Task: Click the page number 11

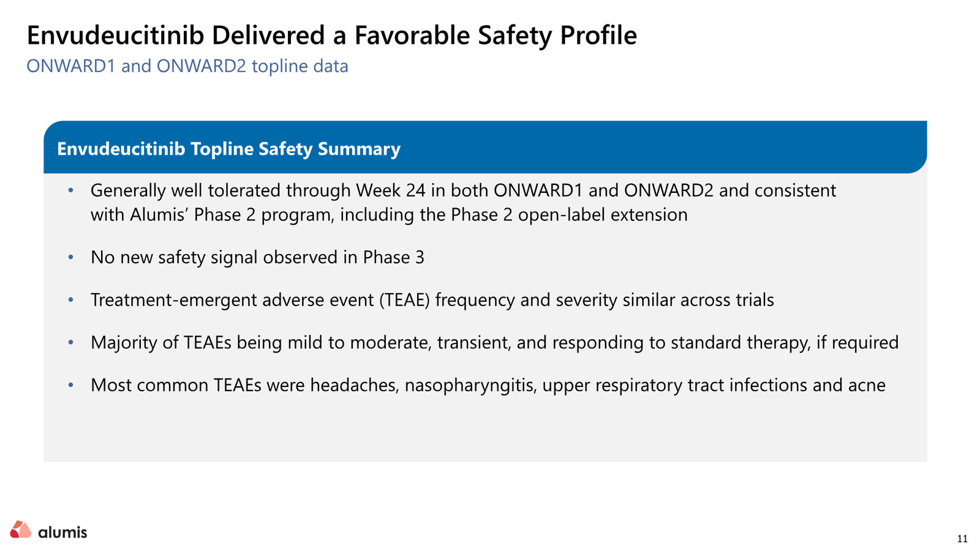Action: (x=962, y=539)
